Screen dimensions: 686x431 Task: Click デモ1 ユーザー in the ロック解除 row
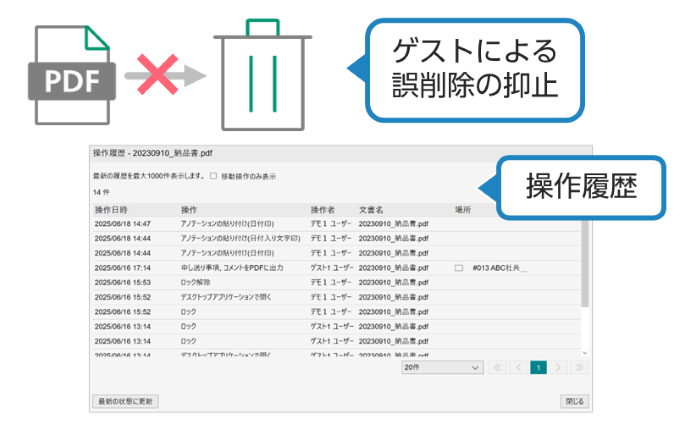pyautogui.click(x=331, y=282)
